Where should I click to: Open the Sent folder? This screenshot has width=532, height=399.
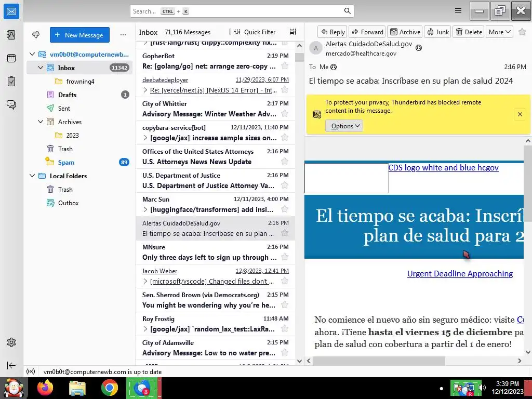coord(79,108)
